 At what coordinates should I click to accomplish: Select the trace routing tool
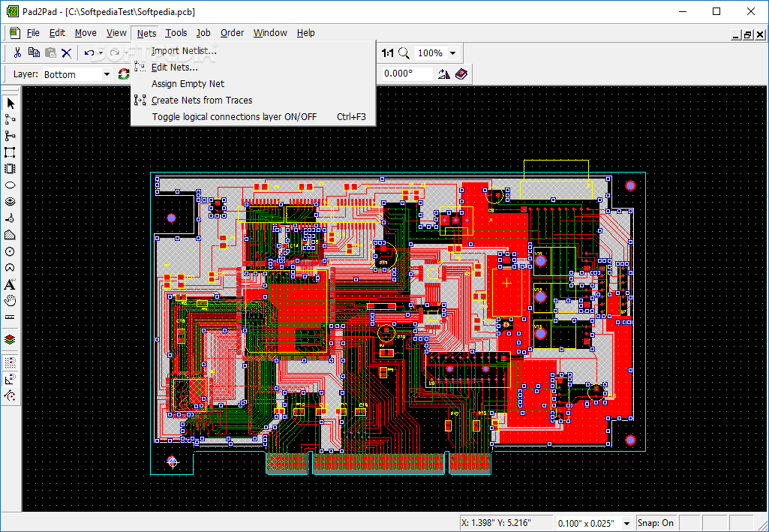[x=11, y=119]
